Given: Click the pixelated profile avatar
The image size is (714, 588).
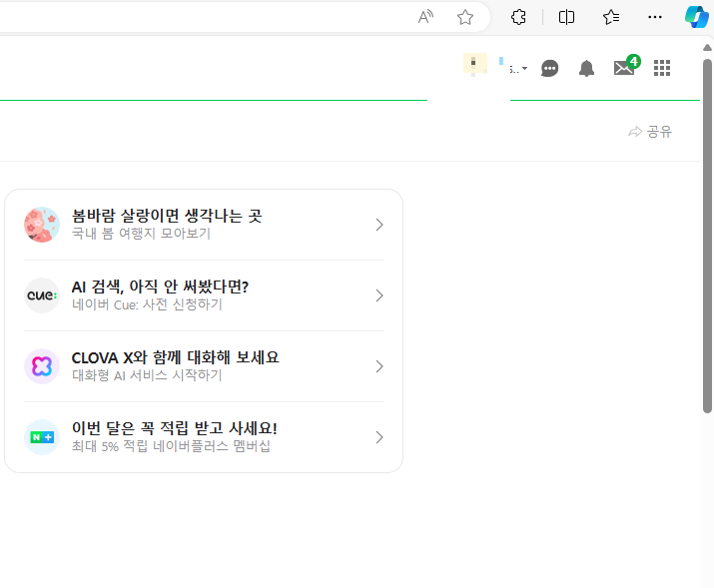Looking at the screenshot, I should pyautogui.click(x=475, y=64).
